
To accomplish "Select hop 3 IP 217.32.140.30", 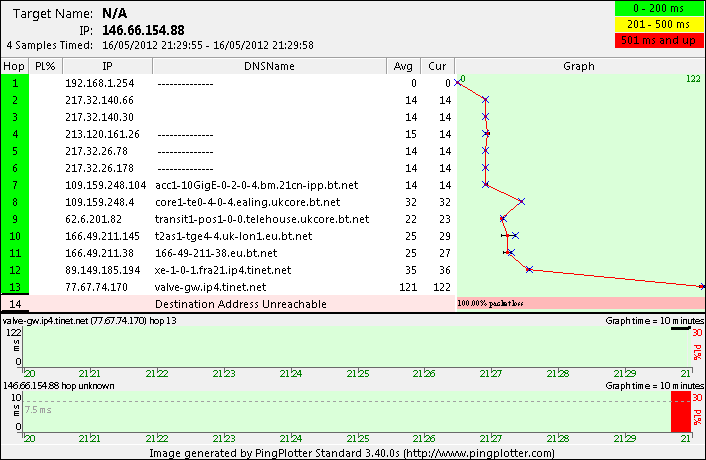I will pyautogui.click(x=99, y=117).
